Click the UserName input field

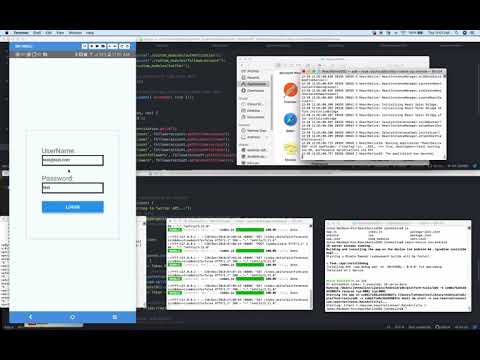click(73, 160)
